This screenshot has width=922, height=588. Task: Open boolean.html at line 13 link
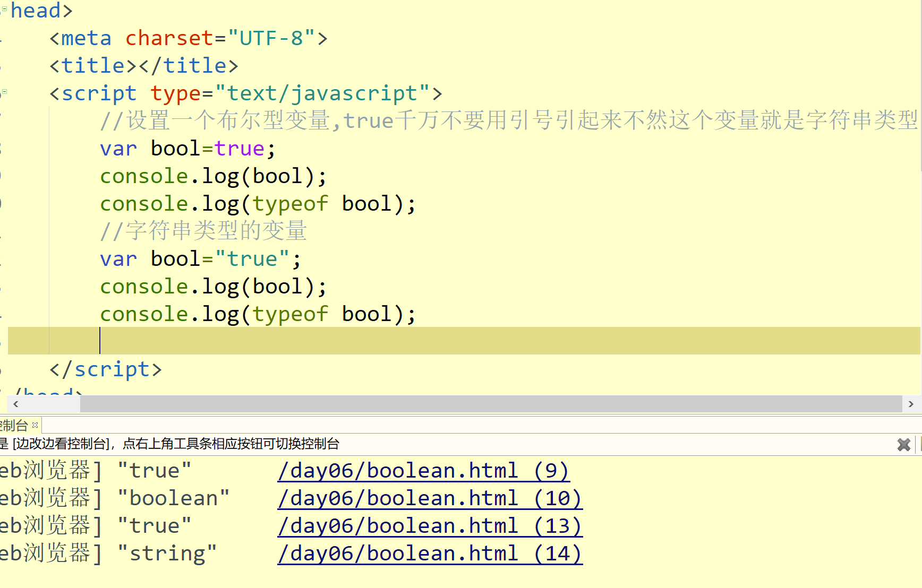[x=429, y=525]
